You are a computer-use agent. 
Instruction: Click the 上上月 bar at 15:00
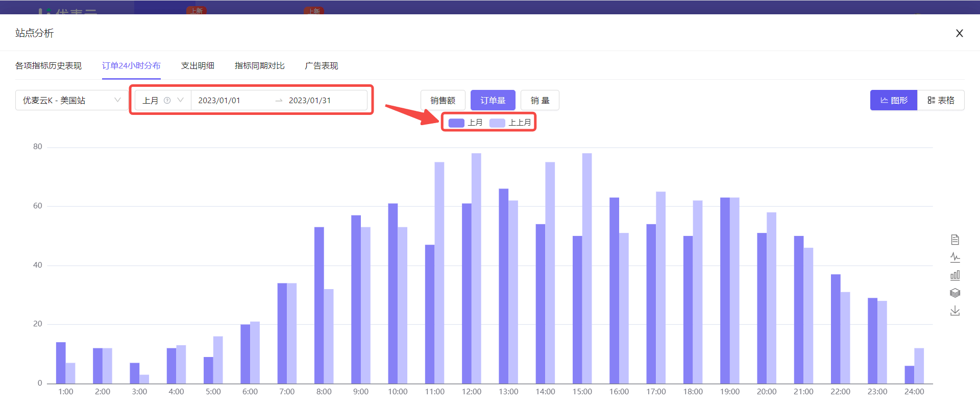pyautogui.click(x=587, y=268)
